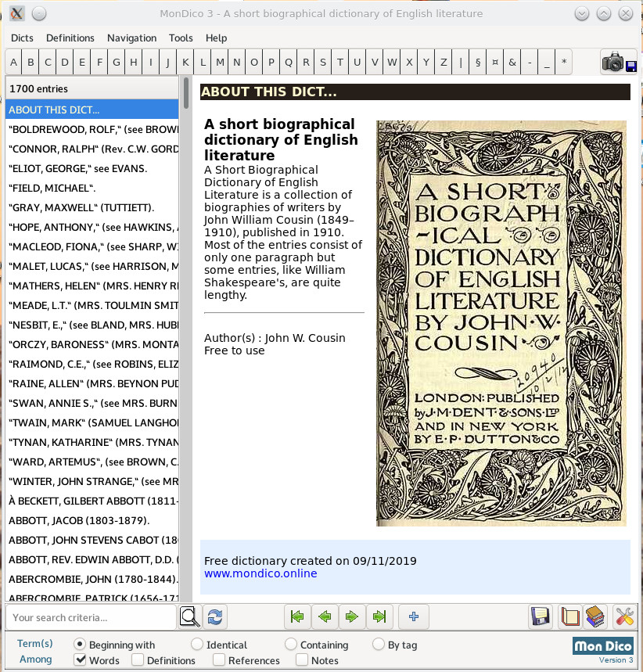Viewport: 643px width, 672px height.
Task: Click the blue refresh arrows icon
Action: tap(215, 616)
